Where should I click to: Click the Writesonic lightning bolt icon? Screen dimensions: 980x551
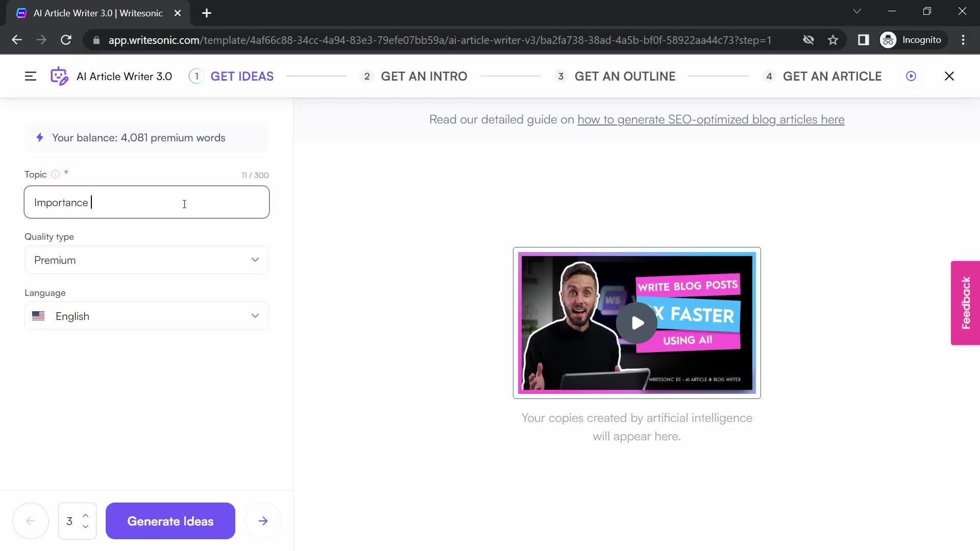[x=38, y=137]
